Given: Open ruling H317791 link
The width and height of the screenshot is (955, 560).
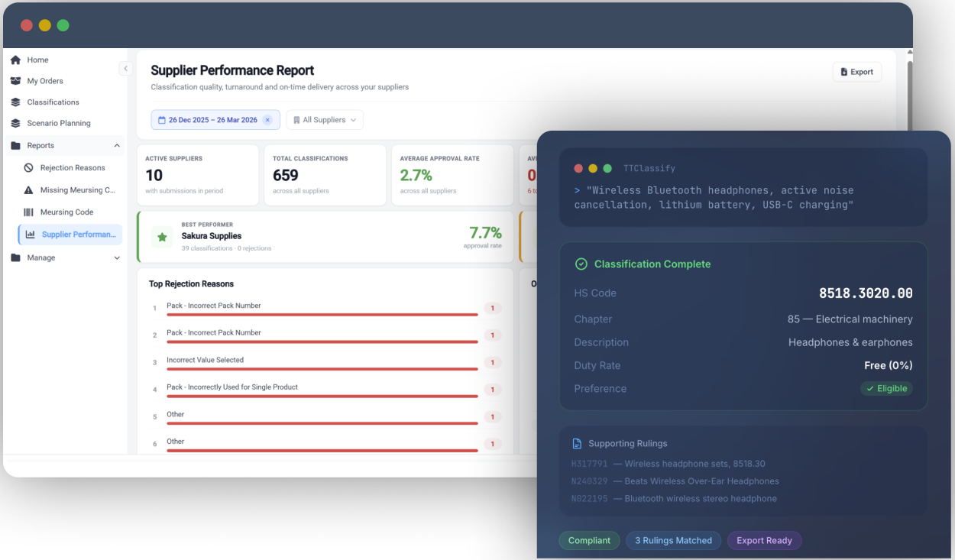Looking at the screenshot, I should [x=589, y=464].
